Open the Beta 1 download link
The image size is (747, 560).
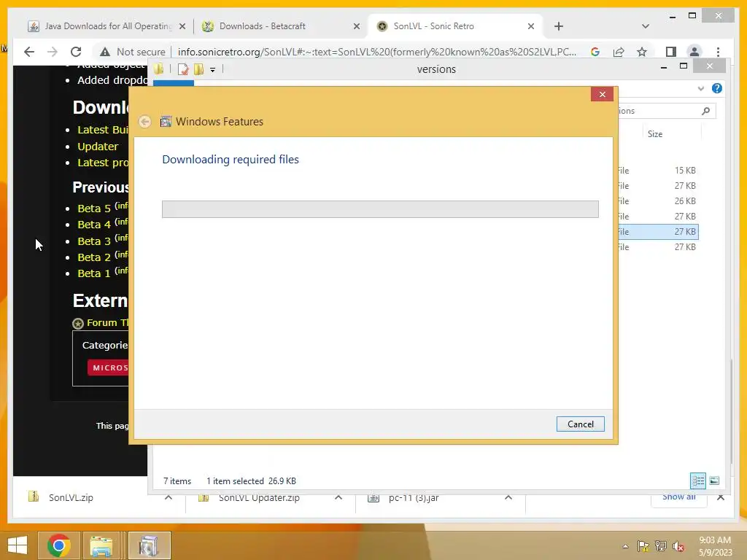pos(94,273)
